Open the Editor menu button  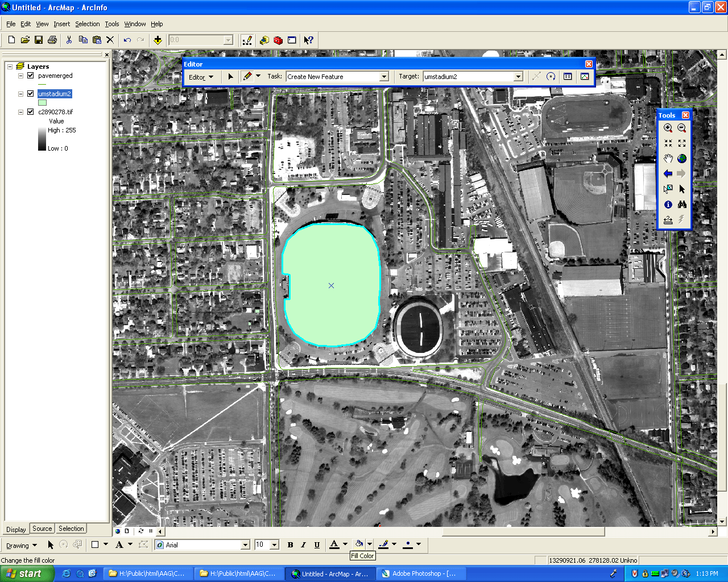pyautogui.click(x=201, y=77)
